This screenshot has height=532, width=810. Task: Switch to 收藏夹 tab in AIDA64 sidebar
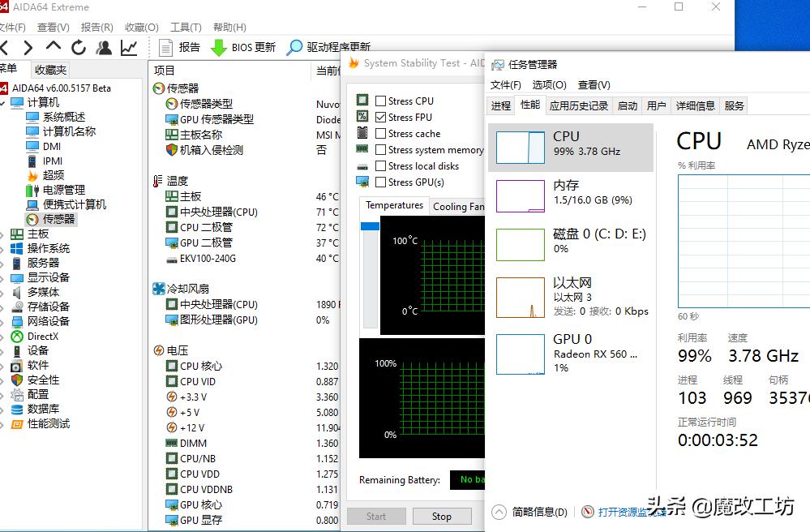click(x=50, y=70)
